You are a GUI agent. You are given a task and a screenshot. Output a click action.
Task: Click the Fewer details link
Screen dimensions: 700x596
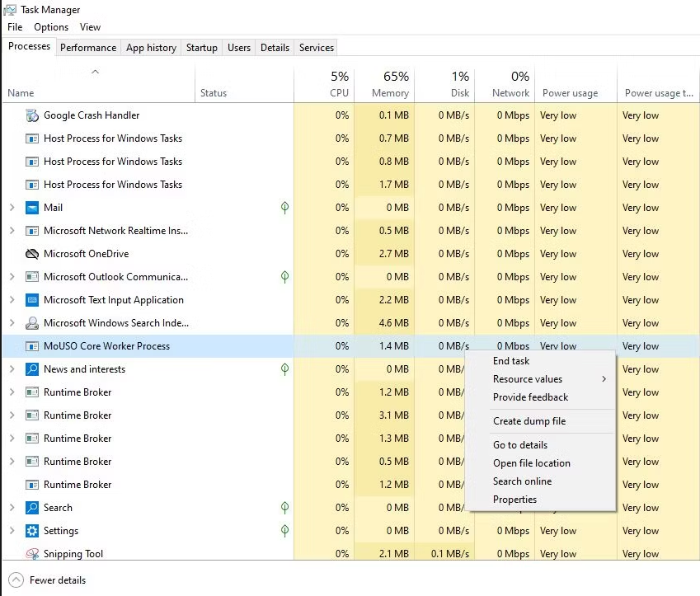click(58, 580)
